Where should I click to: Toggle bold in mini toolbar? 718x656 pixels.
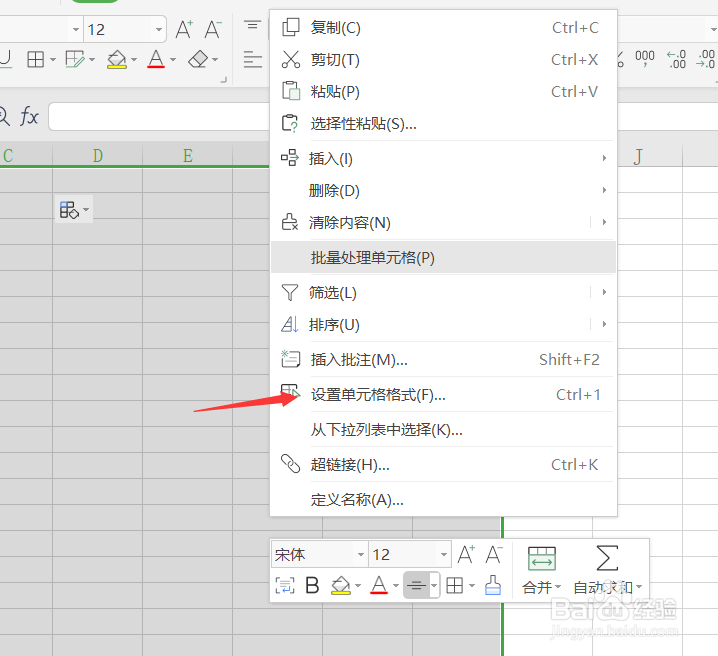pyautogui.click(x=312, y=585)
